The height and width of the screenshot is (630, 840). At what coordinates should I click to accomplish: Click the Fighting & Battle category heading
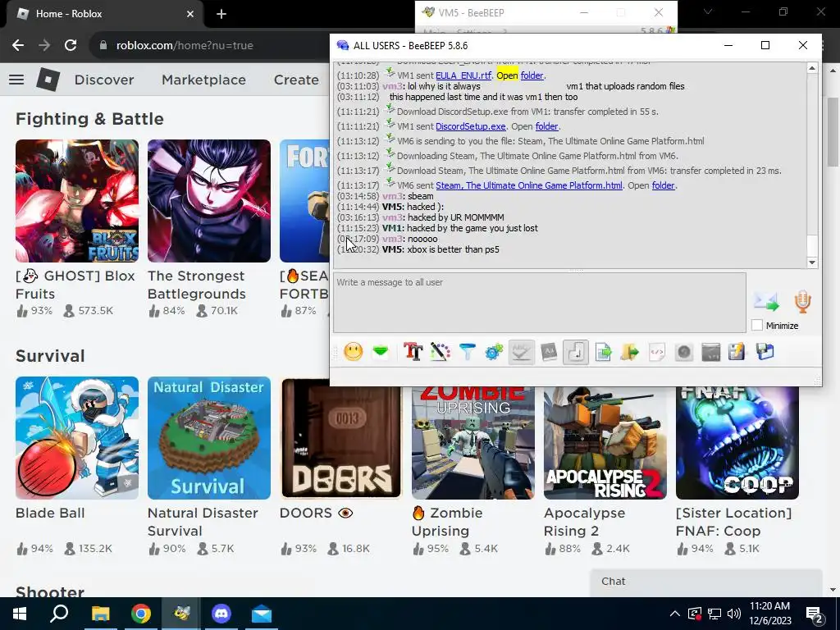[x=89, y=119]
